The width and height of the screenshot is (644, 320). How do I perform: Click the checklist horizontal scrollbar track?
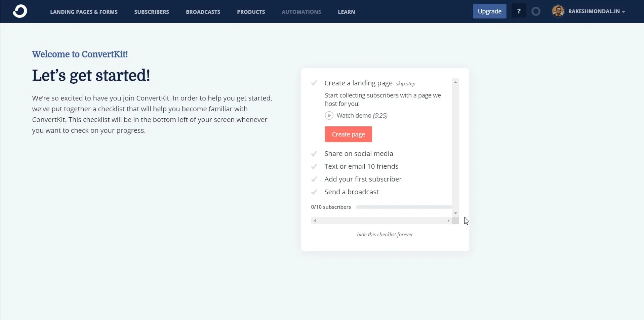click(x=381, y=221)
